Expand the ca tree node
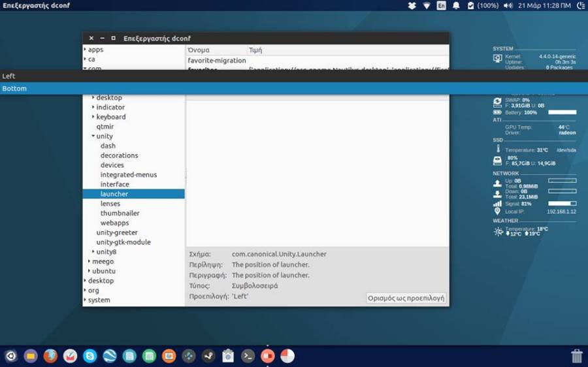This screenshot has width=588, height=367. pyautogui.click(x=85, y=59)
